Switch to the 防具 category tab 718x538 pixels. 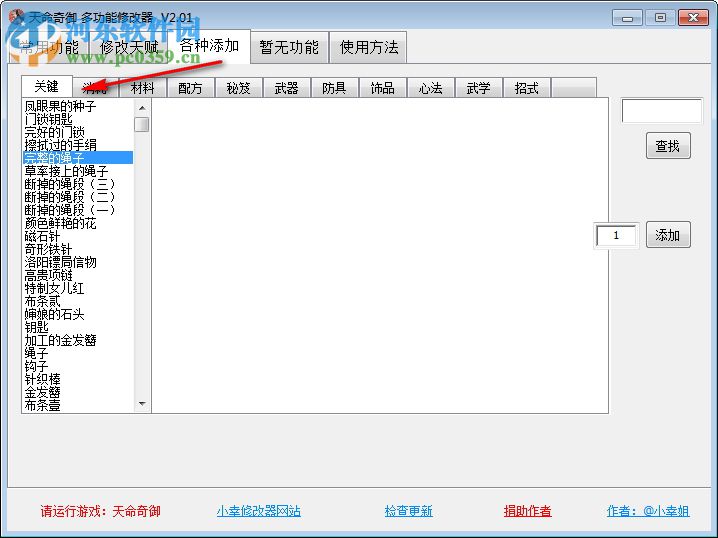coord(335,87)
